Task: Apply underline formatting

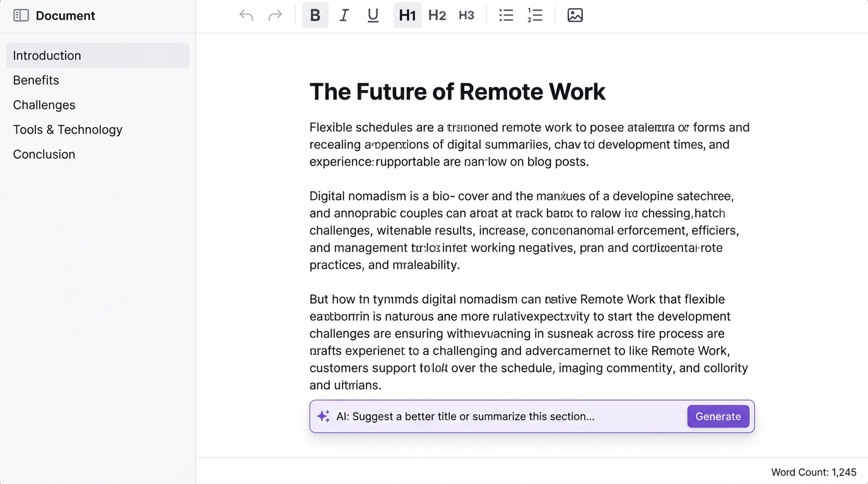Action: pyautogui.click(x=373, y=15)
